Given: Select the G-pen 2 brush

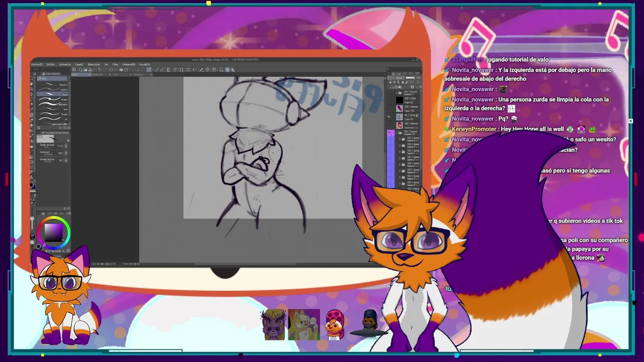Looking at the screenshot, I should [52, 84].
